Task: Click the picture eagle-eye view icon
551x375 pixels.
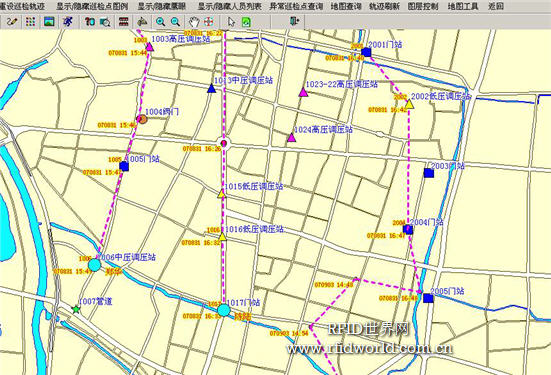Action: click(x=49, y=22)
